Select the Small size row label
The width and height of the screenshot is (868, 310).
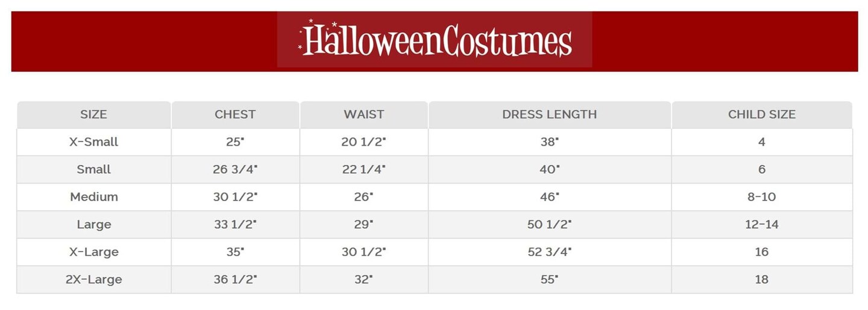93,170
